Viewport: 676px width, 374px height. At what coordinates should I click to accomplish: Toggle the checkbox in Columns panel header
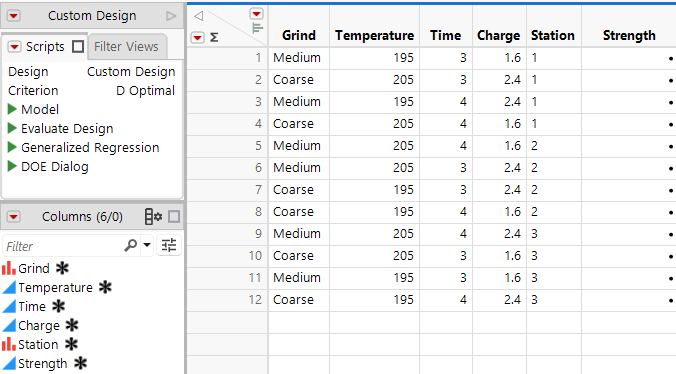174,217
